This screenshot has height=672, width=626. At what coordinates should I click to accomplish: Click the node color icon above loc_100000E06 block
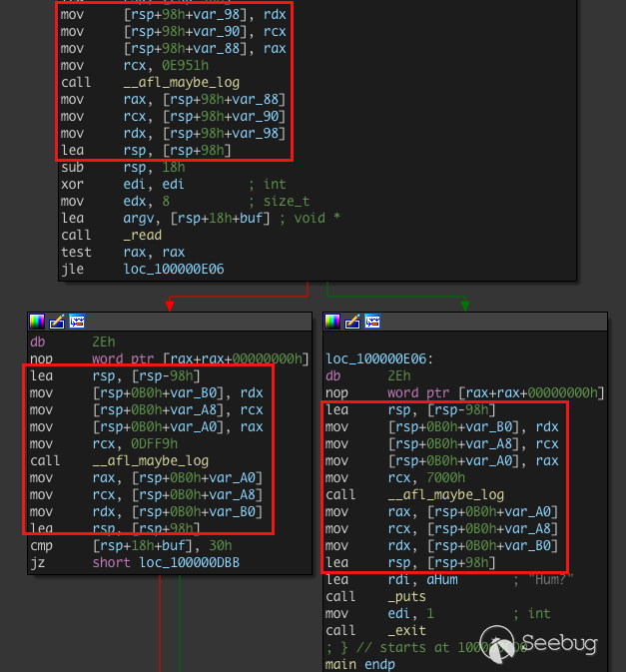point(332,321)
